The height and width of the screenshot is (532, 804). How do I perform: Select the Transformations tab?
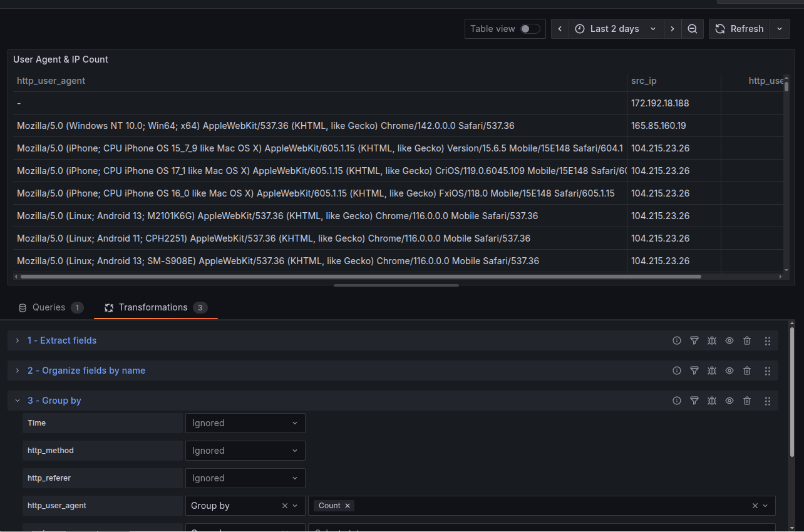coord(153,307)
